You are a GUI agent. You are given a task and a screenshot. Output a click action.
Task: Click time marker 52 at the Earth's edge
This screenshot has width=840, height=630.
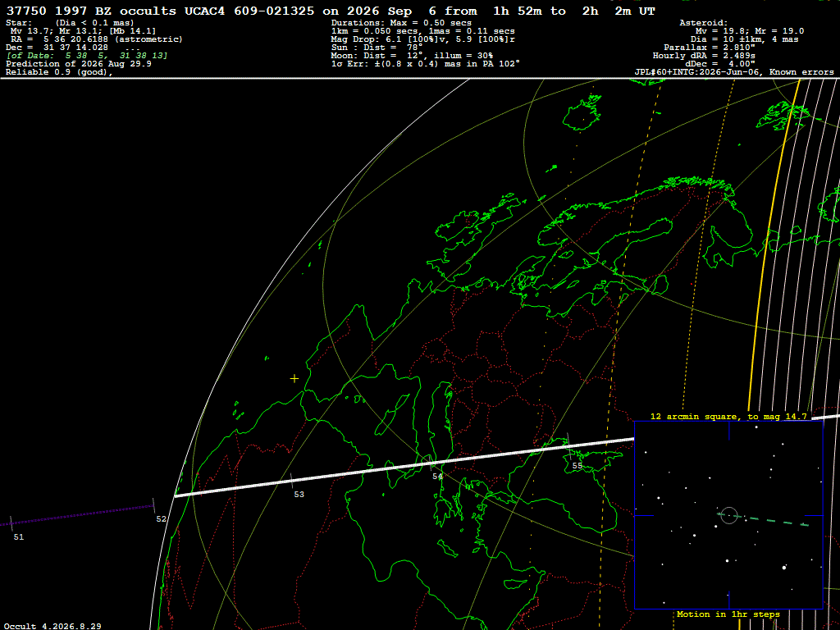(162, 519)
